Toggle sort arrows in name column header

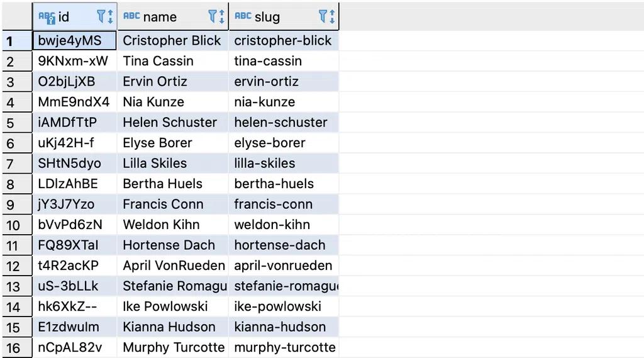(222, 16)
